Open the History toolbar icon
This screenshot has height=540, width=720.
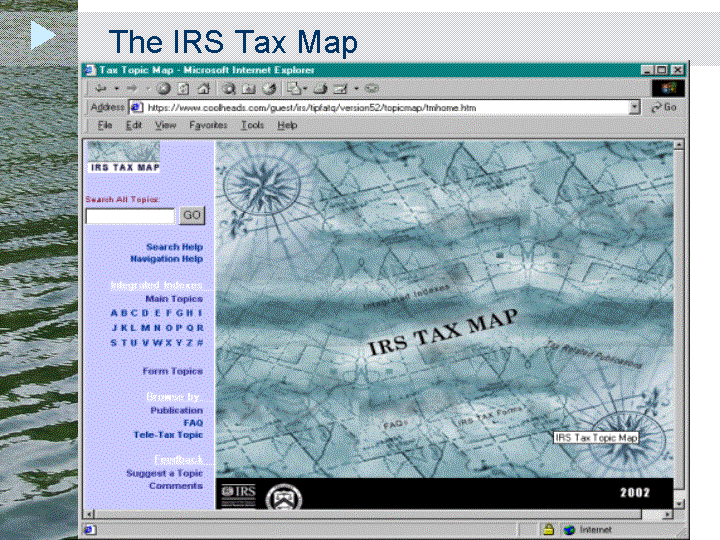(x=270, y=88)
